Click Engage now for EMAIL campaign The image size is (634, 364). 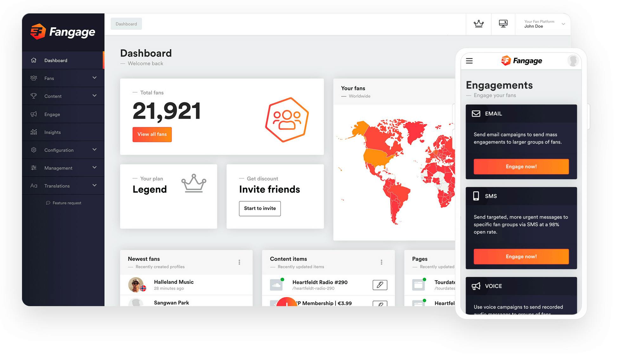pyautogui.click(x=521, y=166)
